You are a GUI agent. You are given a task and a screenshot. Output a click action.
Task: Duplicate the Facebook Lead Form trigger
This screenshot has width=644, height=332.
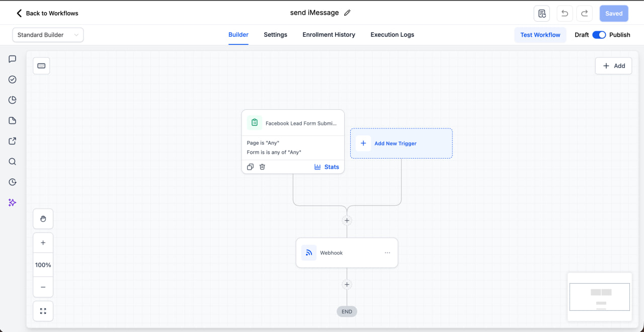(x=250, y=166)
